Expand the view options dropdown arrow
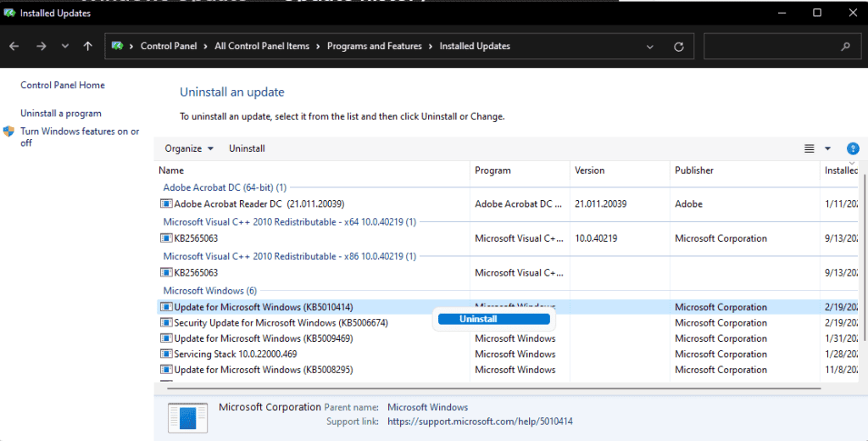The height and width of the screenshot is (441, 868). click(x=828, y=148)
